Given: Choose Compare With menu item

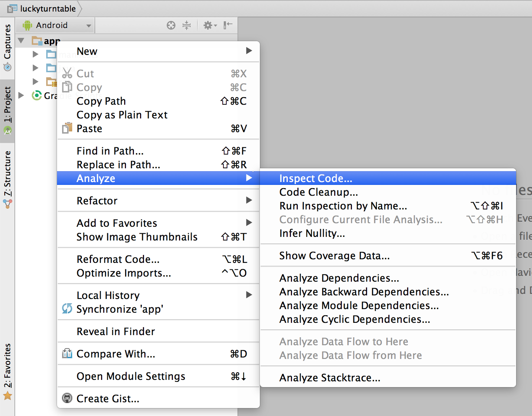Looking at the screenshot, I should click(x=158, y=354).
